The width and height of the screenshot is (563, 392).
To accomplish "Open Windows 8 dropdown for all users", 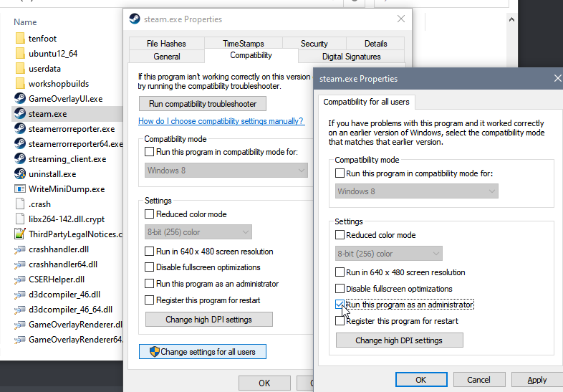I will (x=416, y=191).
